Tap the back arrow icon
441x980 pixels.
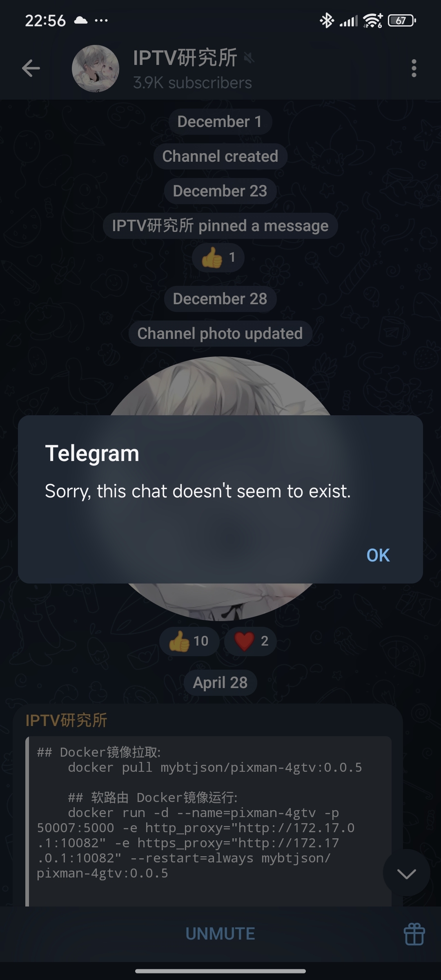point(31,68)
